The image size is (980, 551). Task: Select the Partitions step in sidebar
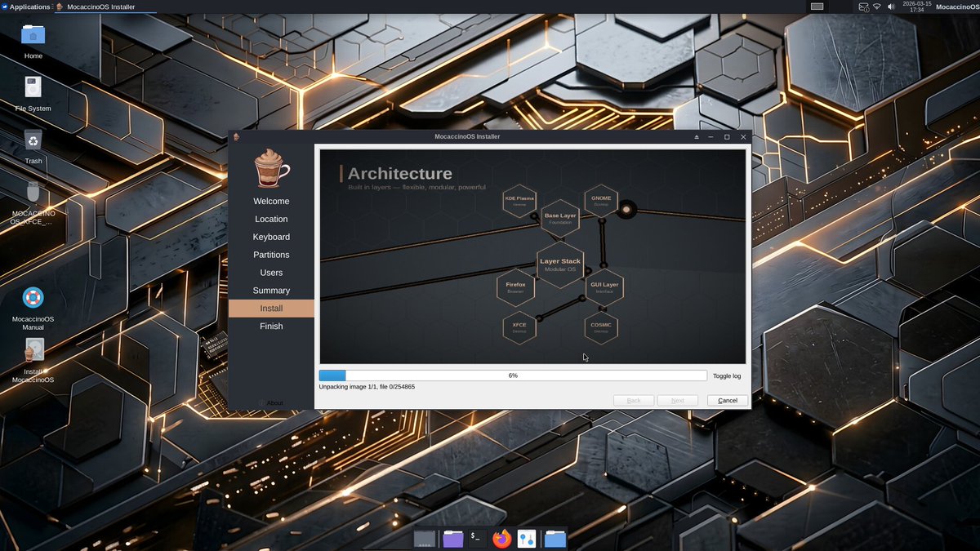click(x=271, y=255)
